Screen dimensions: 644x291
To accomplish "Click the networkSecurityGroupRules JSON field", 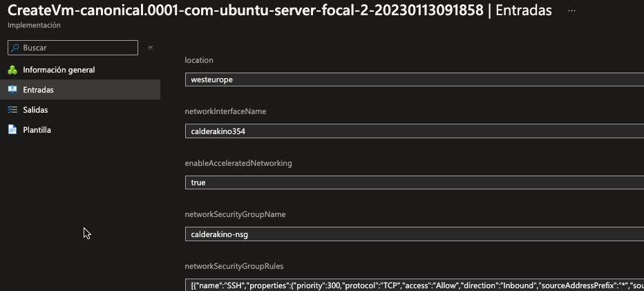I will [415, 285].
